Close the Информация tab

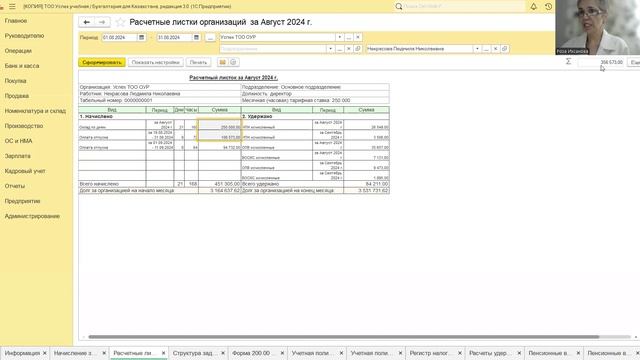(x=44, y=353)
